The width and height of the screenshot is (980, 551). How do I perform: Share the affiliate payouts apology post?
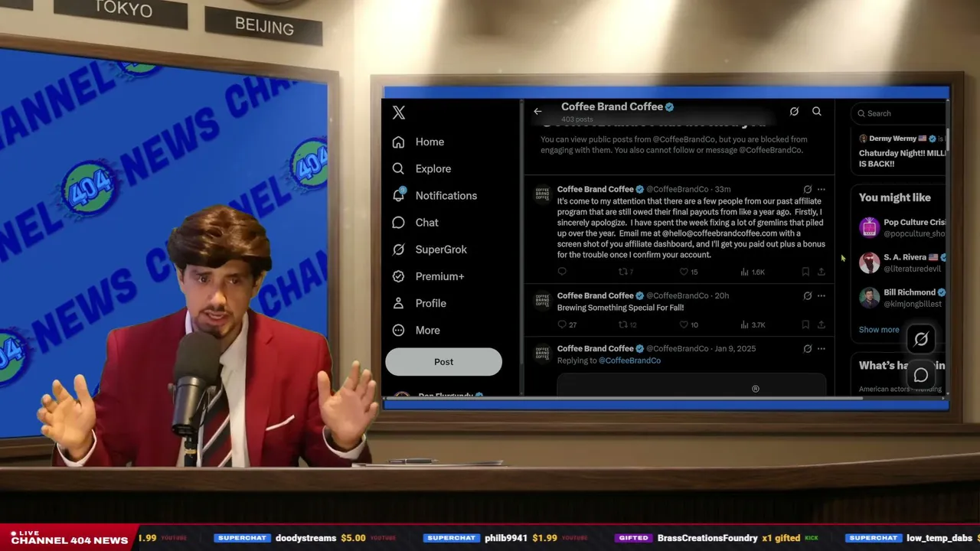click(x=822, y=272)
